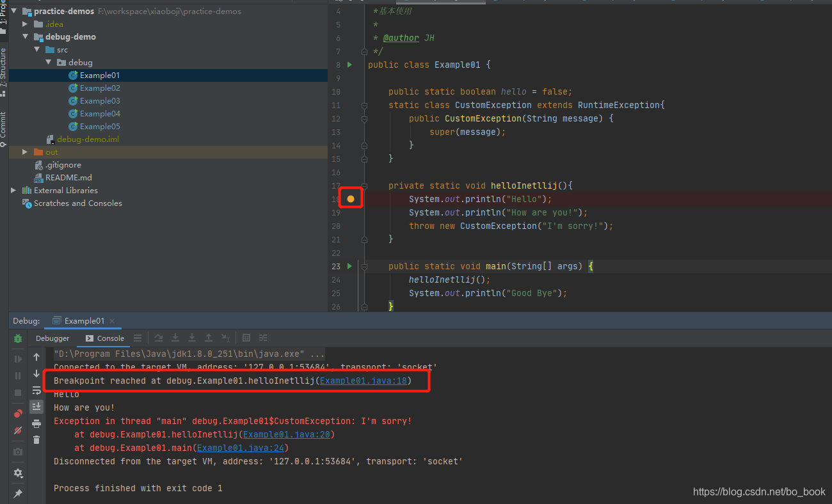Toggle Scroll to End in the console
The height and width of the screenshot is (504, 832).
[36, 406]
